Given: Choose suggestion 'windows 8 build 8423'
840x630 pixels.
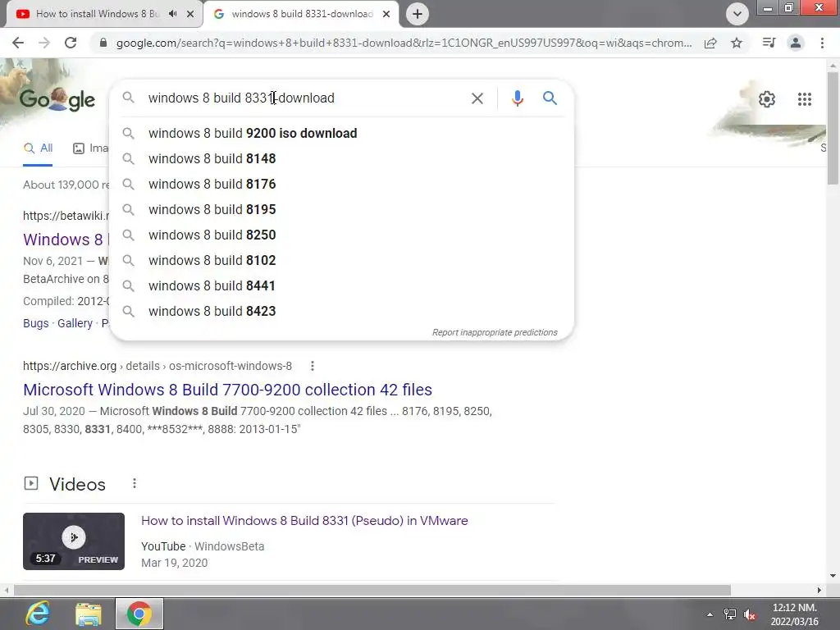Looking at the screenshot, I should (x=342, y=311).
